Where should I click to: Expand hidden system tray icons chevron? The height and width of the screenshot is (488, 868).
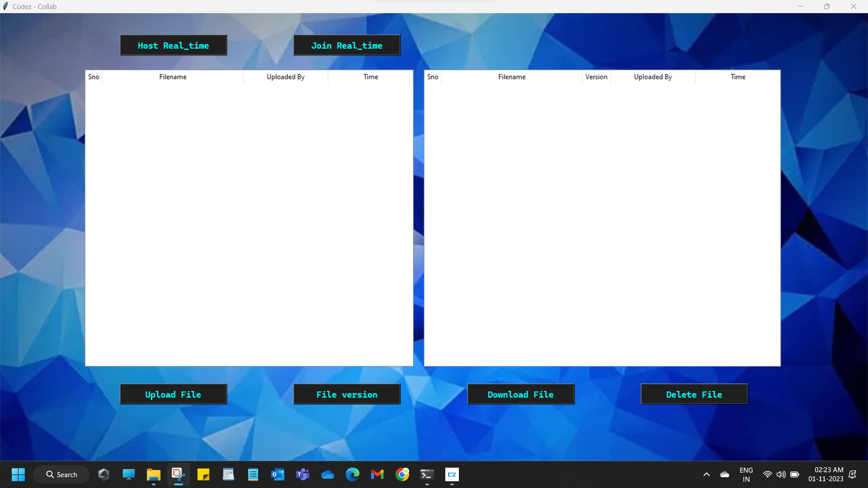[x=706, y=474]
